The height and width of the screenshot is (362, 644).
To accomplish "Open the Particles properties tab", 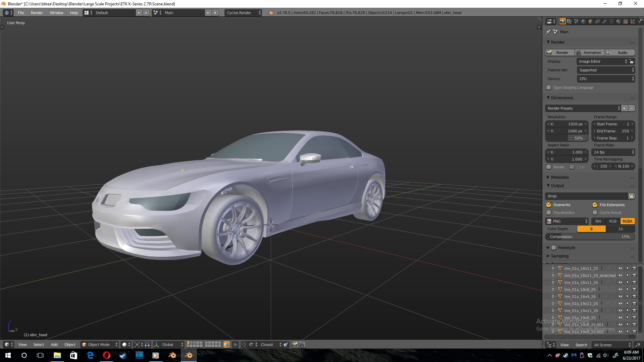I will pos(633,21).
